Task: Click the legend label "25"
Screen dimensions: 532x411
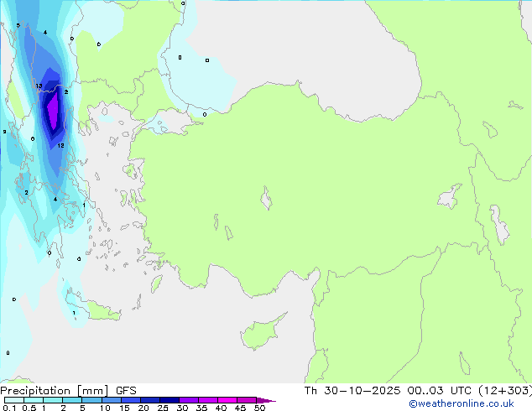Action: tap(163, 408)
